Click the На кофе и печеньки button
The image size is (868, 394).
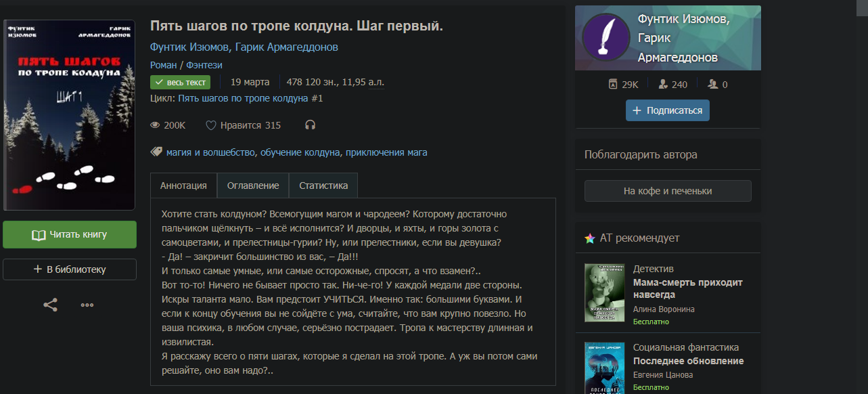click(x=668, y=191)
